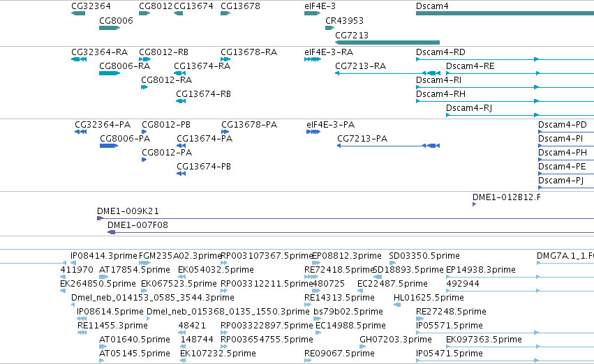594x364 pixels.
Task: Select transcript Dscam4-RD
Action: pos(440,52)
